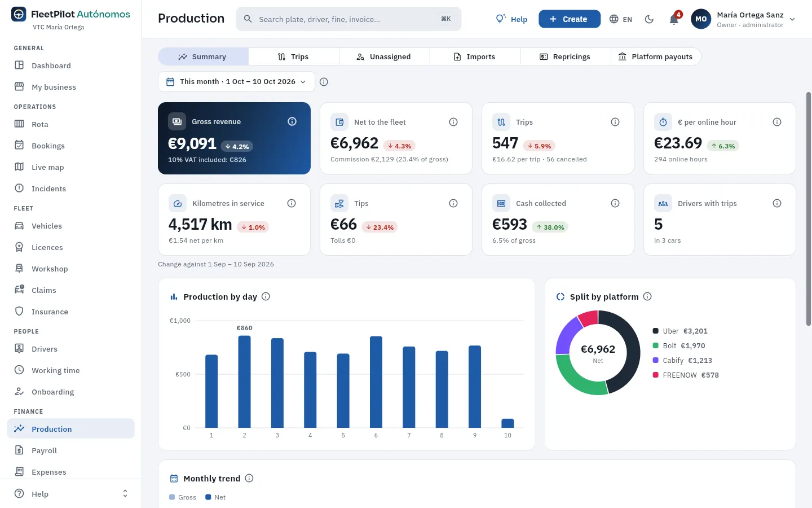
Task: Click the page vertical scrollbar
Action: point(808,209)
